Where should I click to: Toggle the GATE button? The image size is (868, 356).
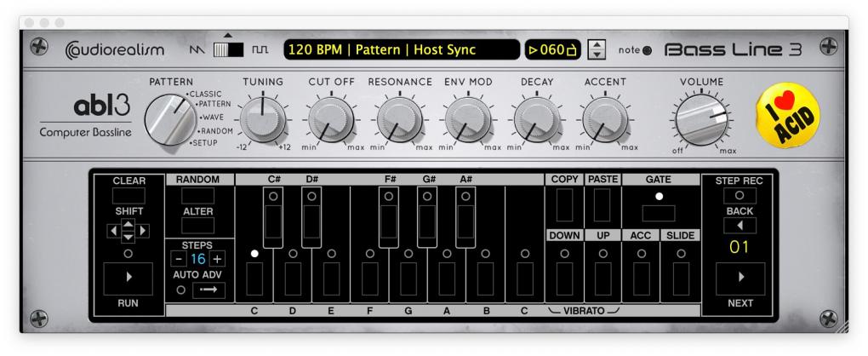click(x=659, y=213)
